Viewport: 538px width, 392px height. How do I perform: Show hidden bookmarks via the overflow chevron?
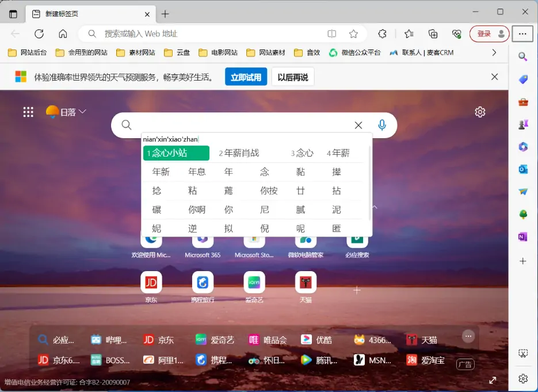pos(494,52)
